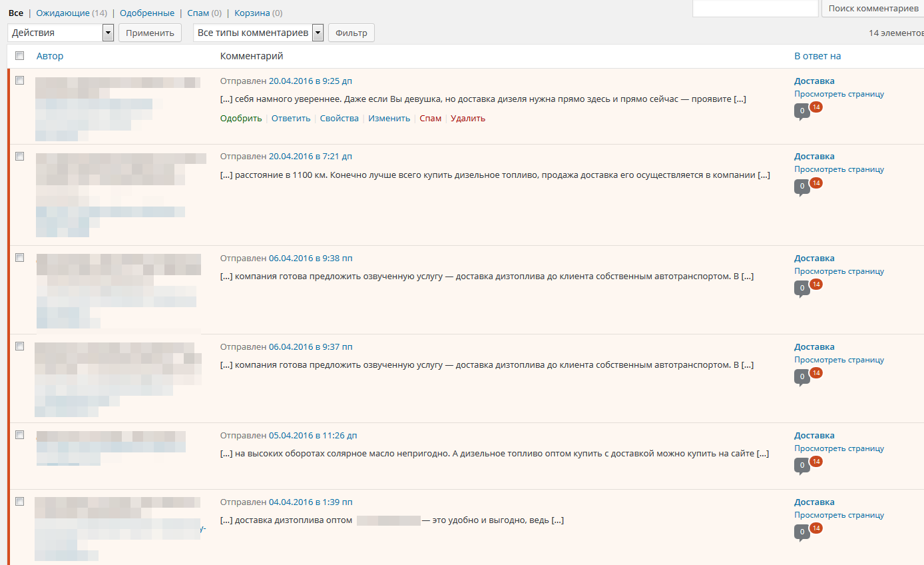The image size is (924, 565).
Task: Open the Действия bulk actions dropdown
Action: tap(61, 33)
